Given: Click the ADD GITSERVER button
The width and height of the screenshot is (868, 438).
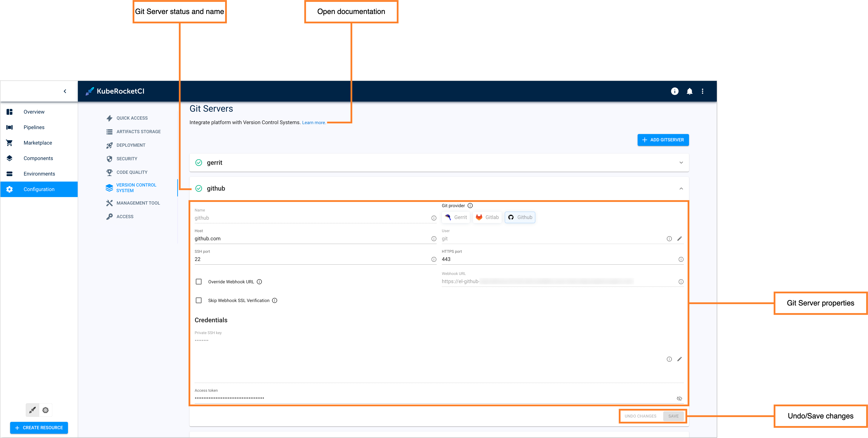Looking at the screenshot, I should 663,140.
